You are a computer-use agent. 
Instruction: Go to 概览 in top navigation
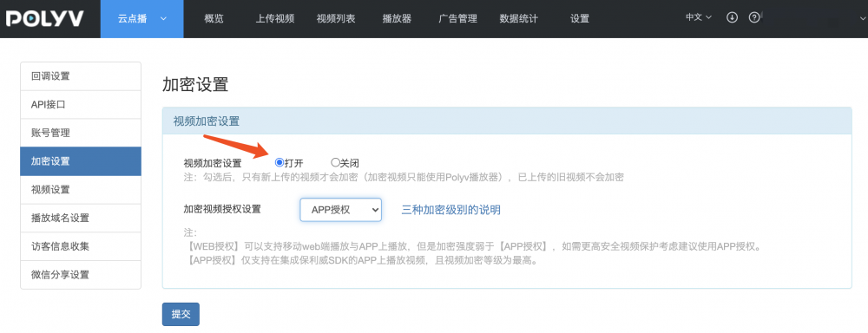coord(214,19)
